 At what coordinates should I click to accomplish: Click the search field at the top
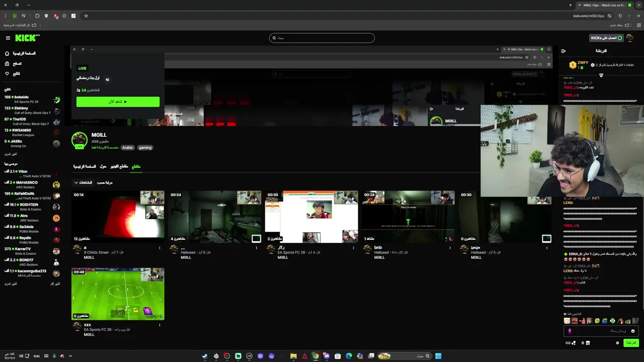[x=322, y=38]
